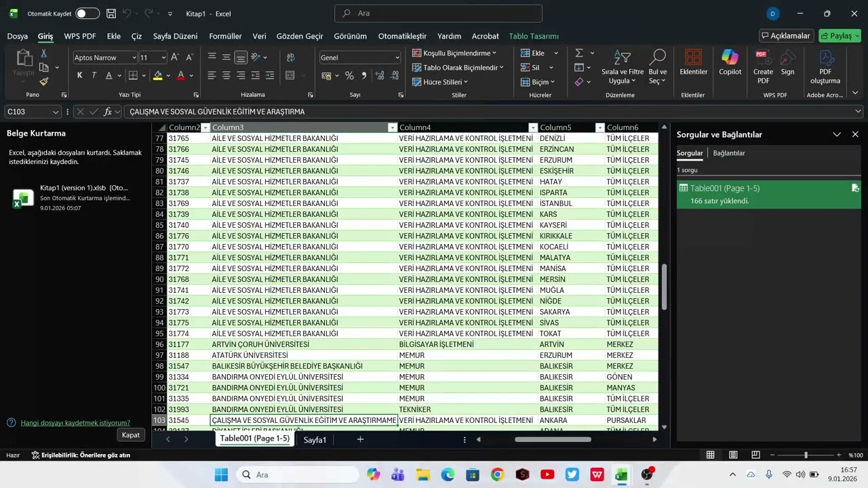Screen dimensions: 868x488
Task: Apply the red font color
Action: (181, 75)
